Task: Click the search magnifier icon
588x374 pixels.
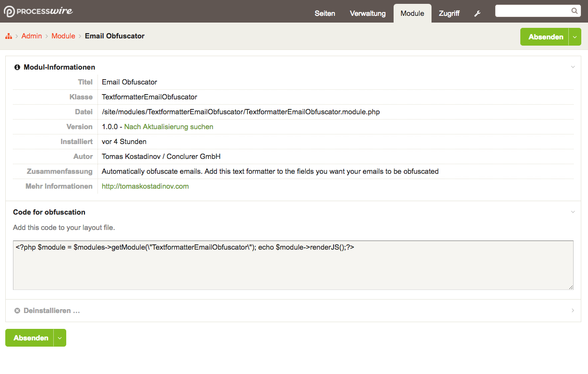Action: pos(575,11)
